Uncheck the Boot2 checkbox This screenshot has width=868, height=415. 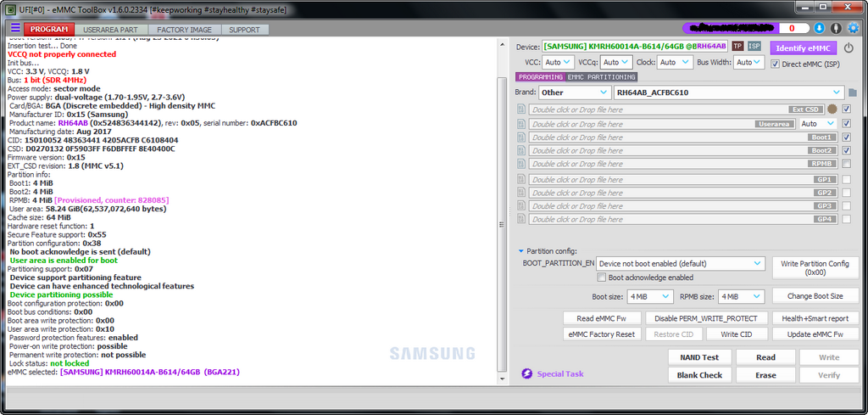point(847,150)
